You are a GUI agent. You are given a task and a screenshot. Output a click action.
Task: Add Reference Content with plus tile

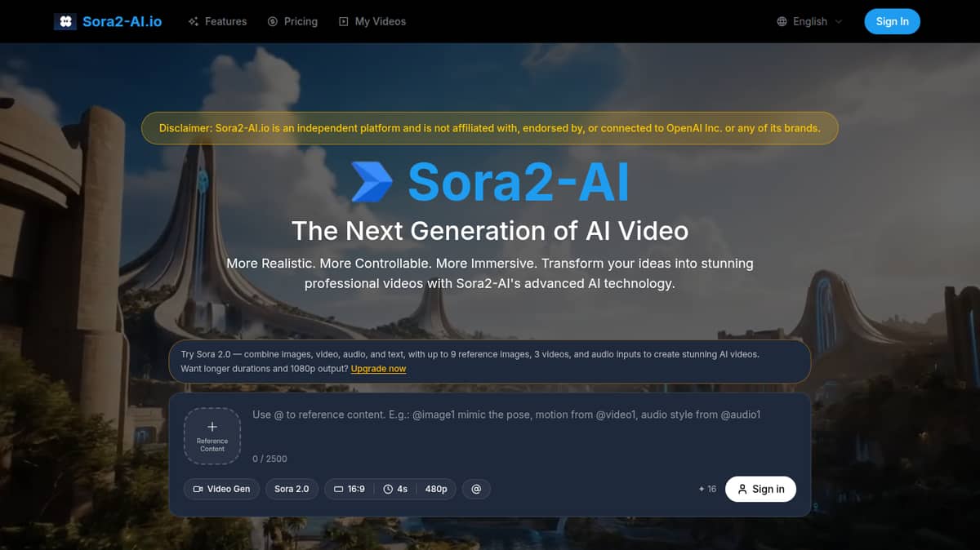pyautogui.click(x=212, y=437)
